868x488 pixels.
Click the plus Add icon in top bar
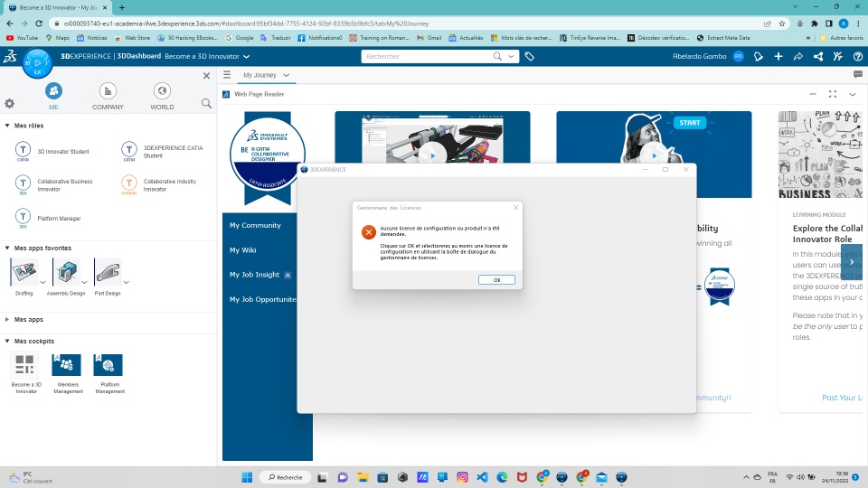778,56
